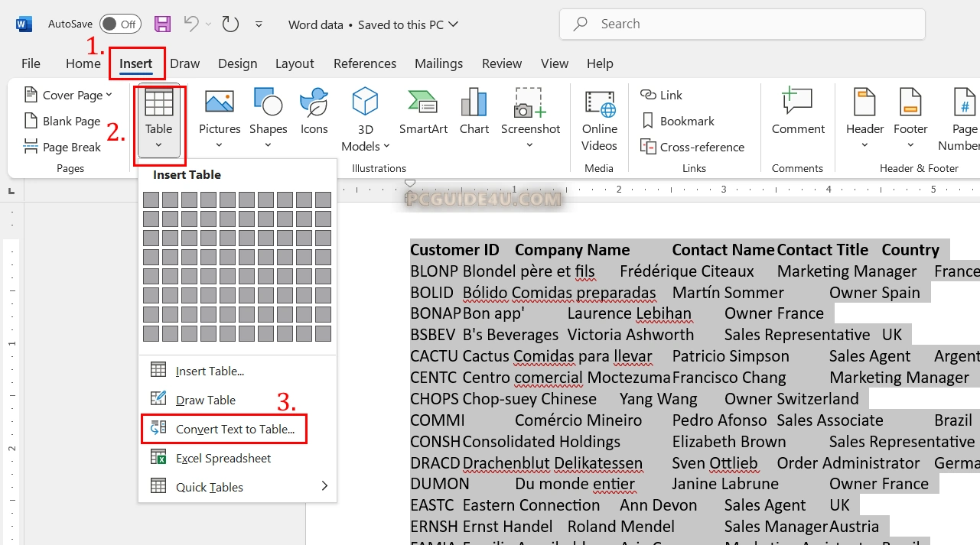Open the Quick Tables submenu arrow
The image size is (980, 545).
coord(324,486)
